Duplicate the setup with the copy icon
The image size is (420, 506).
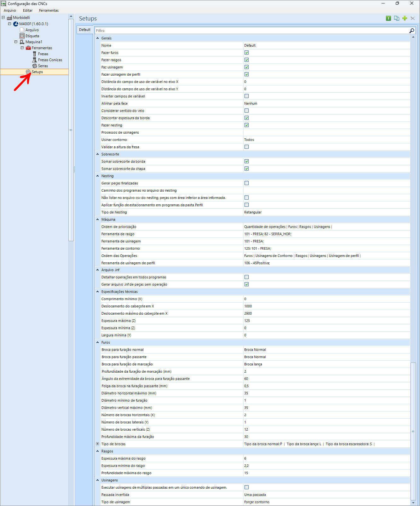pyautogui.click(x=397, y=18)
